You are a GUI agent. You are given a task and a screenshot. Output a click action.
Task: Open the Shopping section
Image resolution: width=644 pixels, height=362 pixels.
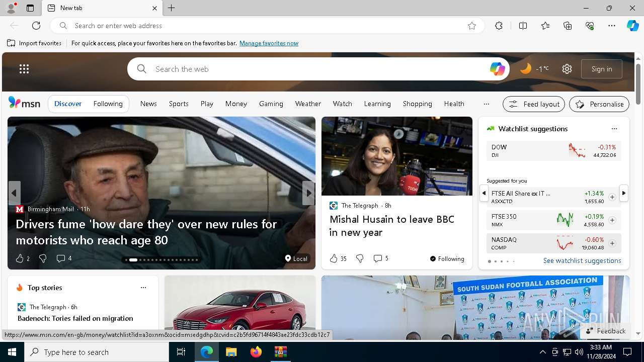(417, 104)
